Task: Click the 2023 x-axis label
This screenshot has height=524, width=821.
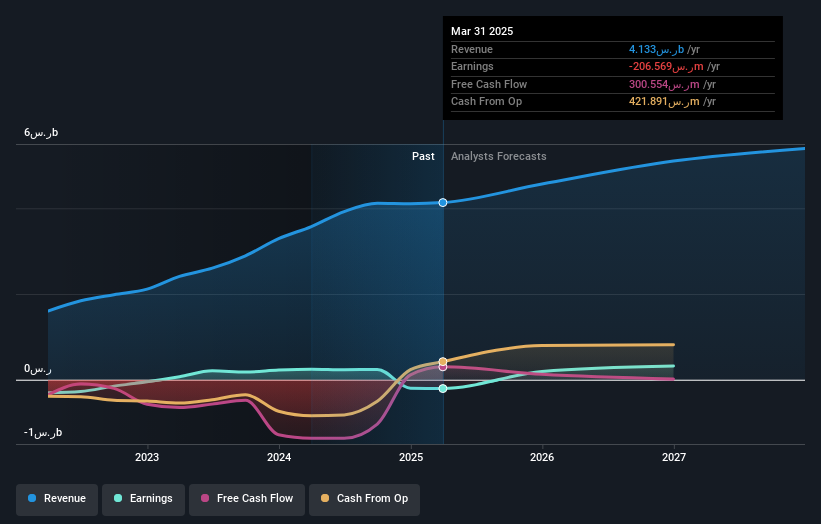Action: 147,457
